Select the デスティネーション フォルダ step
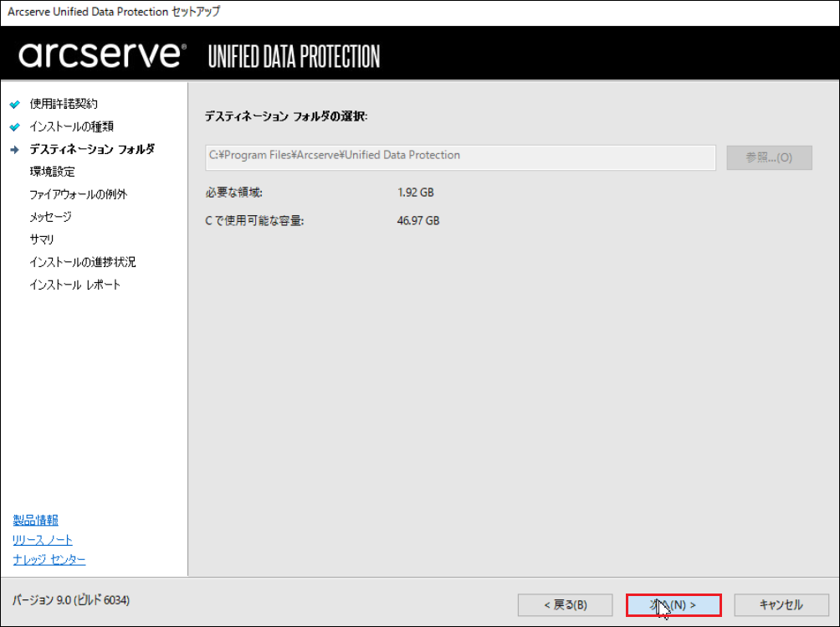This screenshot has width=840, height=627. [92, 149]
